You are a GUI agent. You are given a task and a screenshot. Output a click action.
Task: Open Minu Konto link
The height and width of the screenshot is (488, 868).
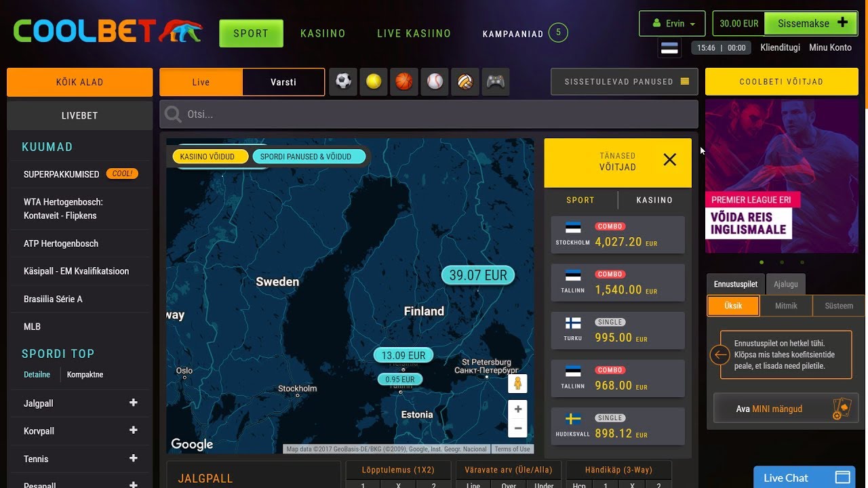(830, 47)
